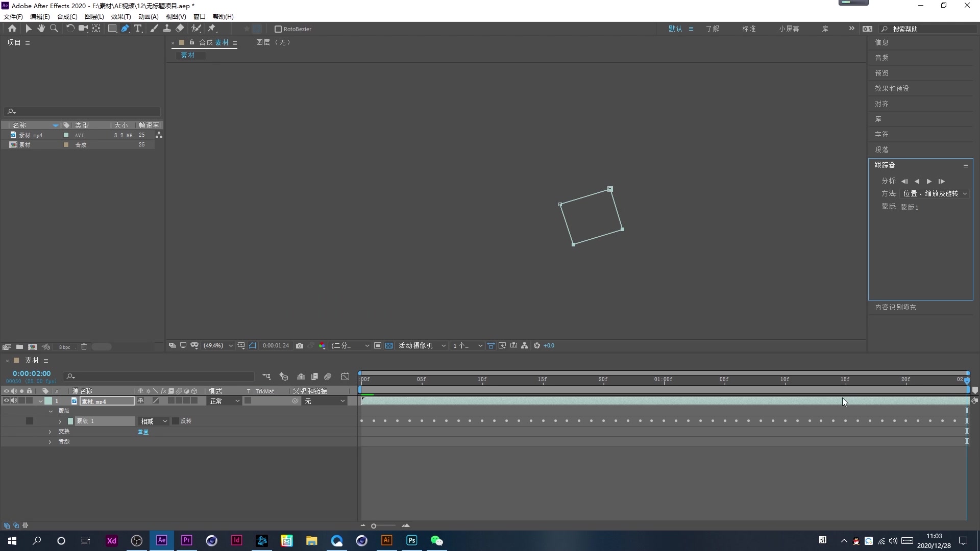This screenshot has height=551, width=980.
Task: Open composition mini-flowchart icon in timeline
Action: (266, 377)
